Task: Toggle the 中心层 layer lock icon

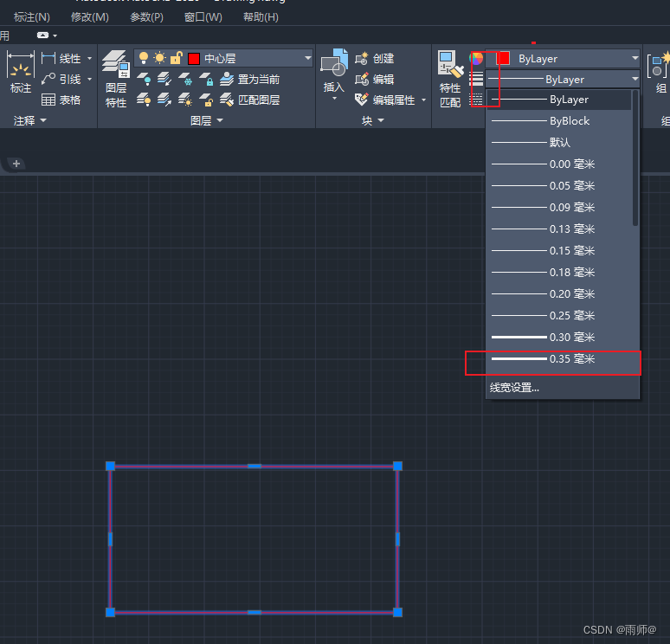Action: click(177, 58)
